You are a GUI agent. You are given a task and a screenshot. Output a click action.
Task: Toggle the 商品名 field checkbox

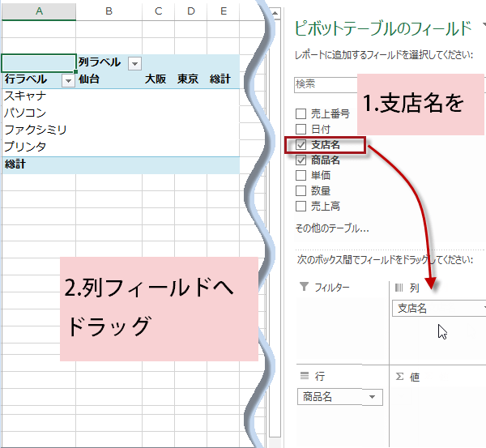pyautogui.click(x=301, y=160)
